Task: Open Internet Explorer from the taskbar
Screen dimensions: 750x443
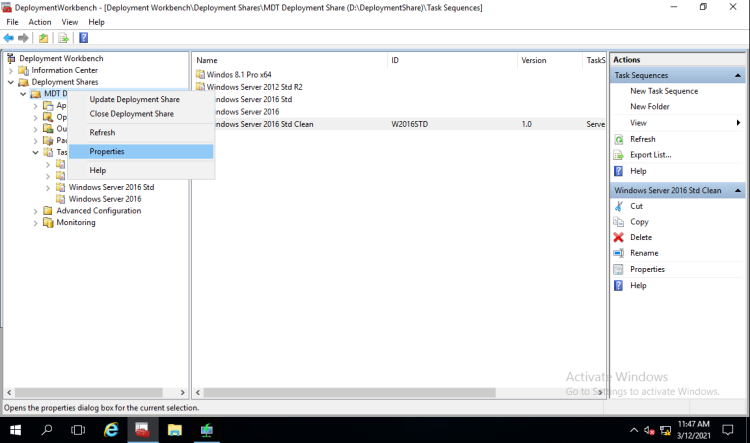Action: point(111,430)
